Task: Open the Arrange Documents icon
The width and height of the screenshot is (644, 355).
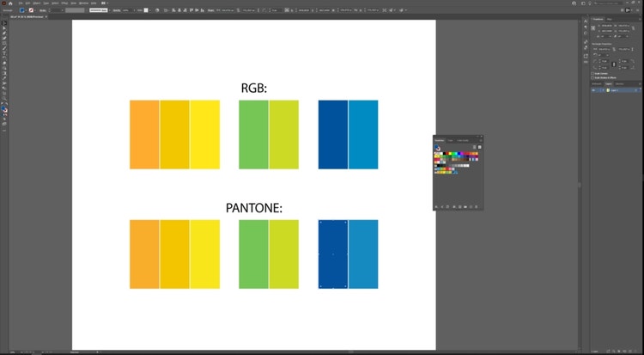Action: tap(104, 3)
